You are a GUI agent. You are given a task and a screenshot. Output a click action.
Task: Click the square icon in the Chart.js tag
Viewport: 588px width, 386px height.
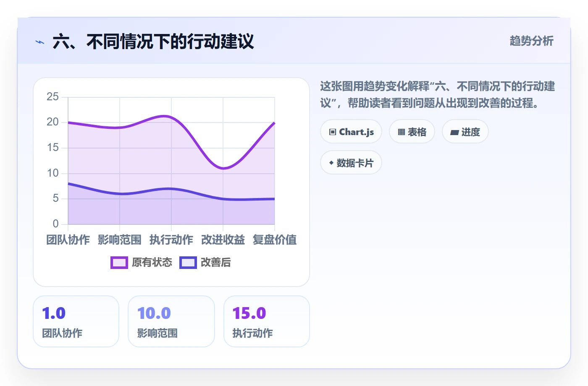pos(333,132)
